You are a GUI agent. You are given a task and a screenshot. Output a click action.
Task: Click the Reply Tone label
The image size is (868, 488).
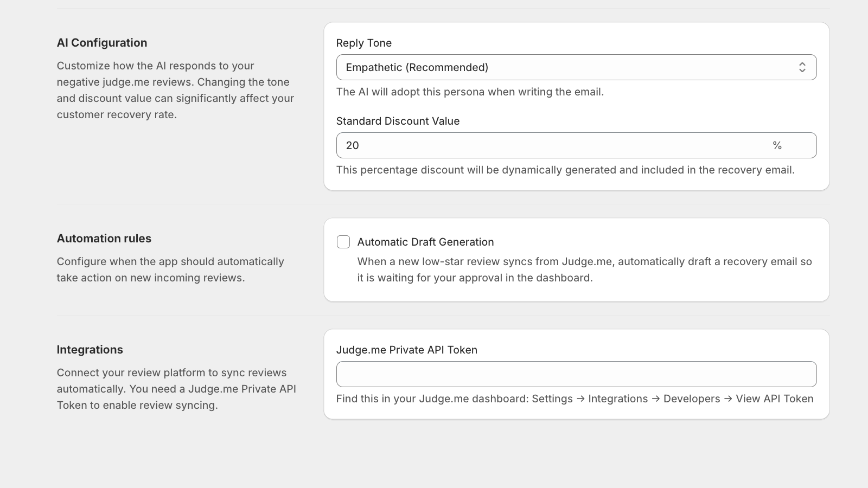pos(364,43)
